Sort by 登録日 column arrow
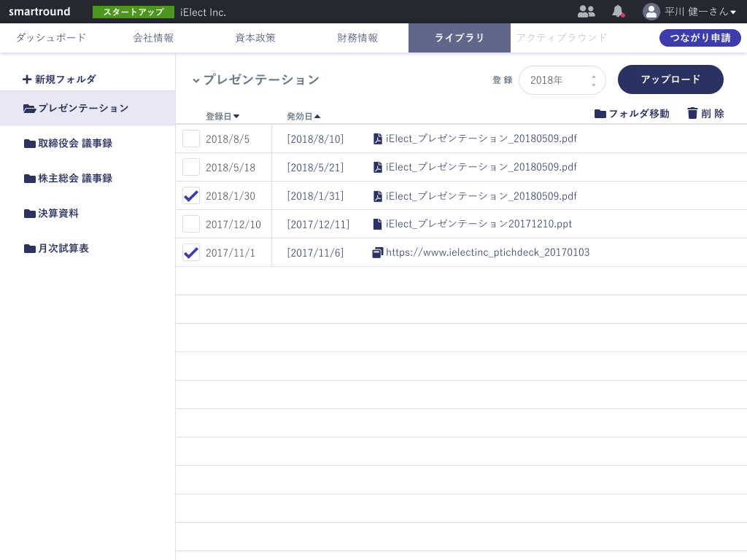The height and width of the screenshot is (560, 747). tap(236, 117)
